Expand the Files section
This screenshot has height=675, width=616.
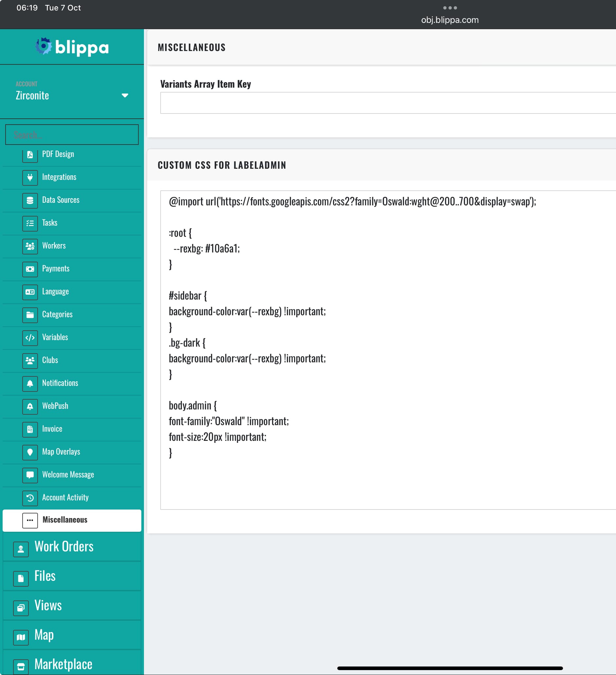click(45, 576)
